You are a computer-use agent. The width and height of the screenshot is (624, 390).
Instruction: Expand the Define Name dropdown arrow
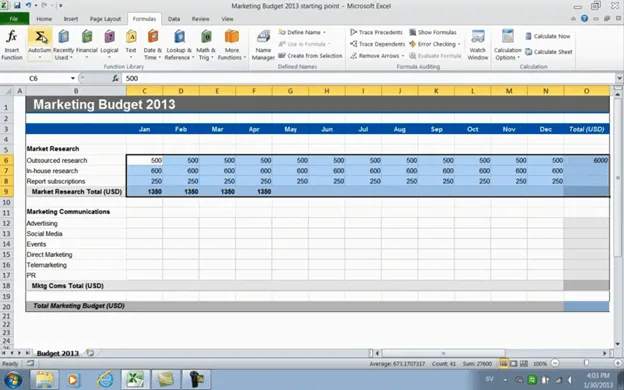(324, 32)
